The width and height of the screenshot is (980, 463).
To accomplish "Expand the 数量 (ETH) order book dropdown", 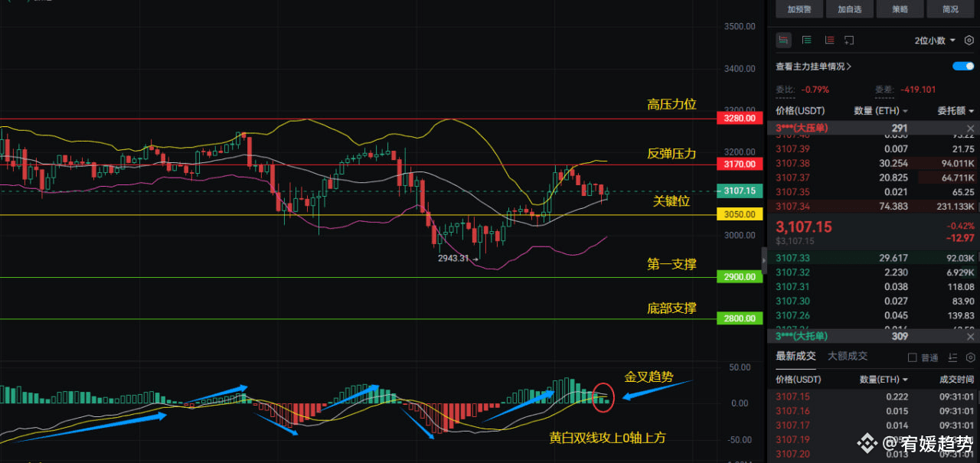I will coord(880,111).
